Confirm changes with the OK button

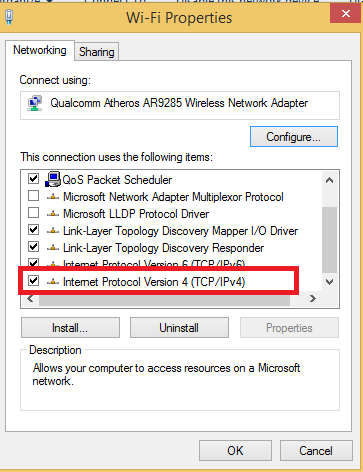[235, 451]
